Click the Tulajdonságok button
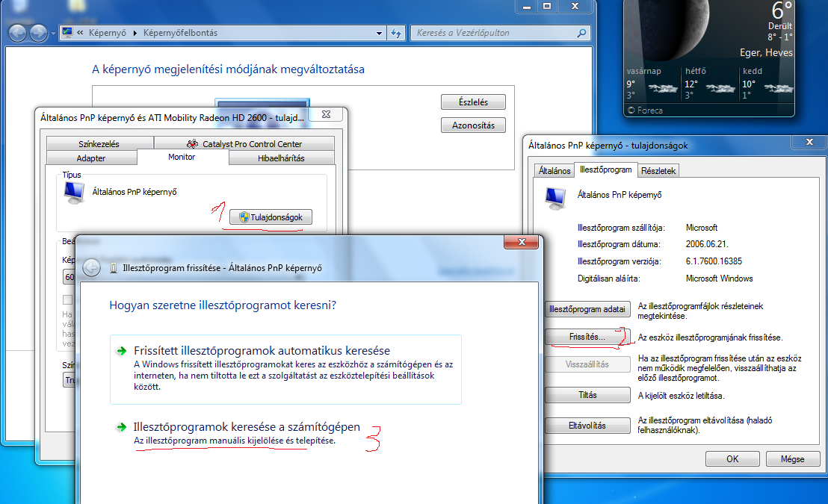828x504 pixels. (x=271, y=217)
